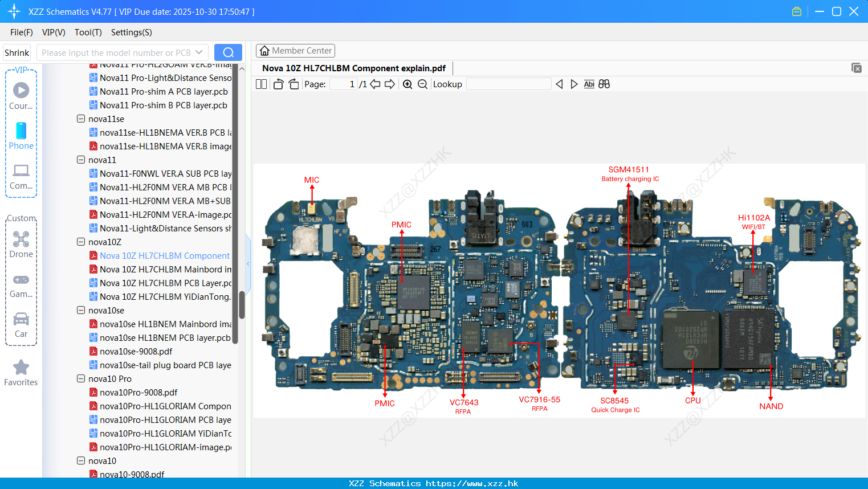Toggle the Abi whole-word match option
This screenshot has width=868, height=489.
[x=589, y=84]
